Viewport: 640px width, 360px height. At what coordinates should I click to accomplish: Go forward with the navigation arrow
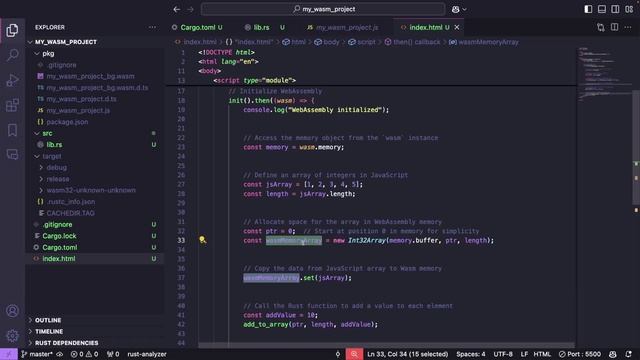(x=190, y=9)
